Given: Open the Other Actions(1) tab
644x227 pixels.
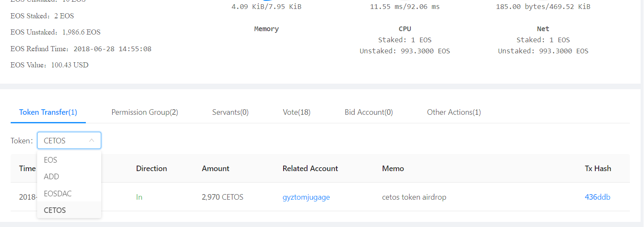Looking at the screenshot, I should 454,112.
